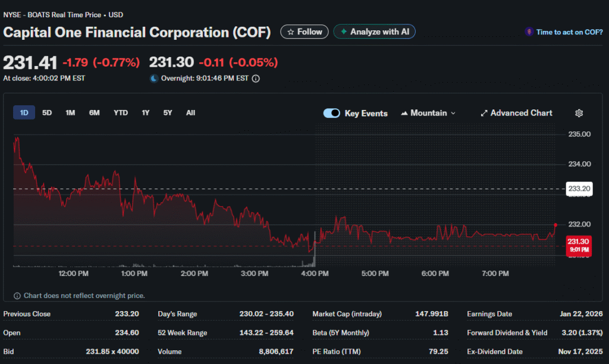
Task: Click the overnight moon icon
Action: pyautogui.click(x=153, y=78)
